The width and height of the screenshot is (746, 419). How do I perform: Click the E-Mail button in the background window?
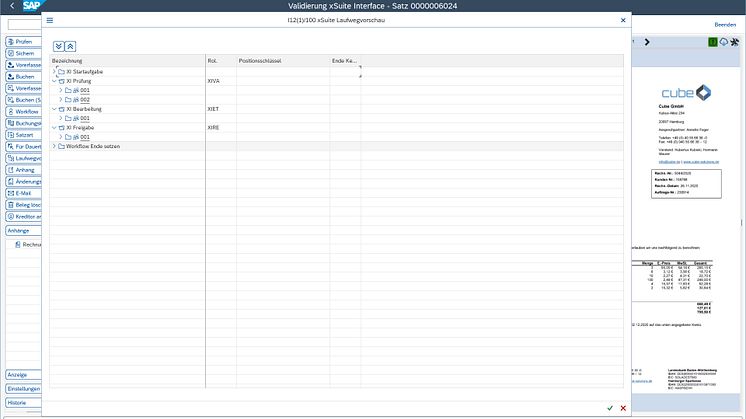coord(23,193)
